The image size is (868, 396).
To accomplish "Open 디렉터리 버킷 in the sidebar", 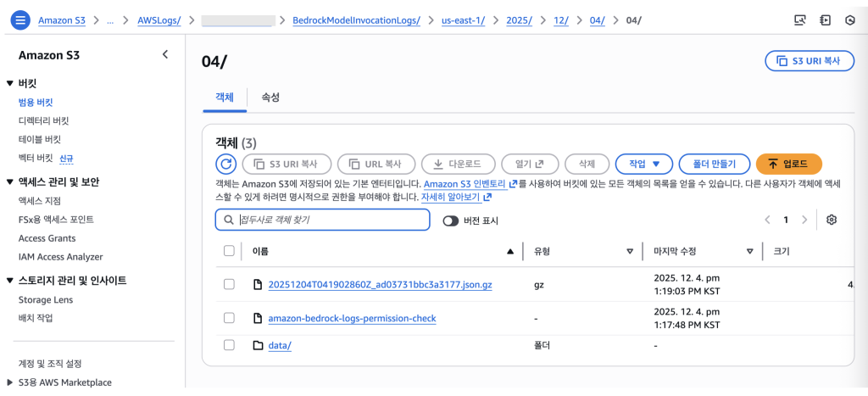I will point(43,120).
